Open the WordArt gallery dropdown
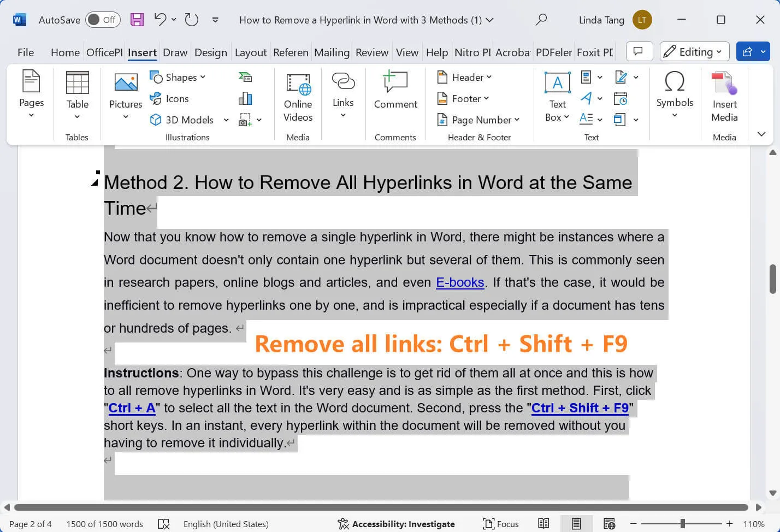The image size is (780, 532). coord(599,98)
